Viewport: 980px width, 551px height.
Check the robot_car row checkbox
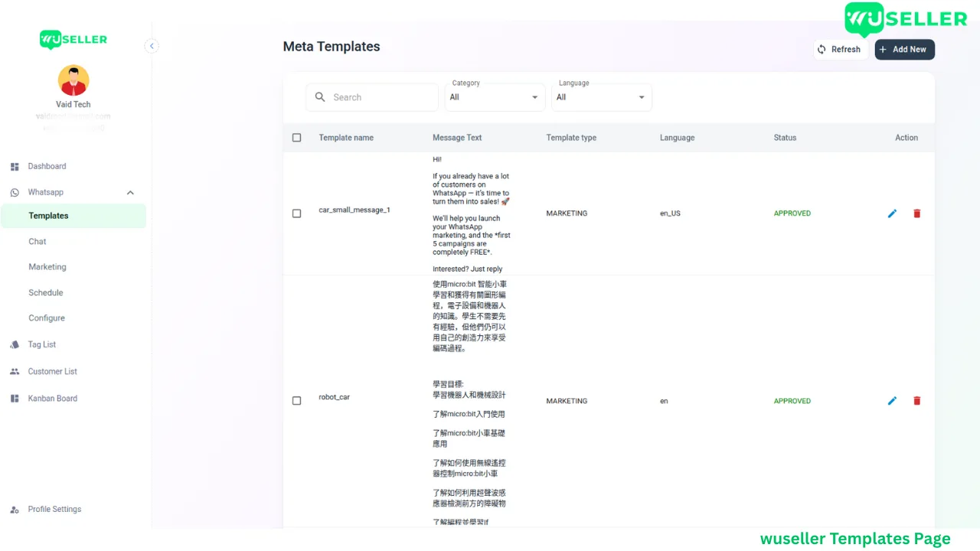[297, 401]
